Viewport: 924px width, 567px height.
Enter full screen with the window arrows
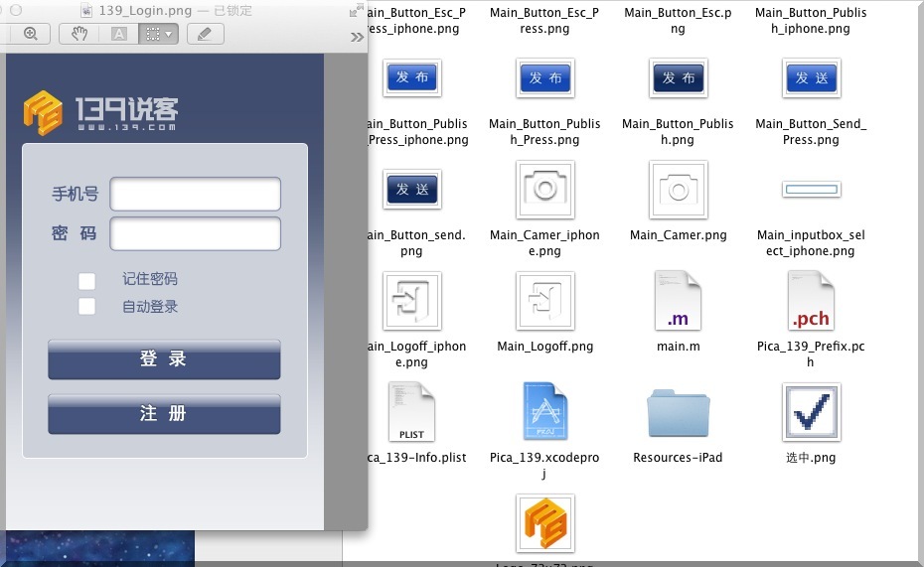point(356,11)
